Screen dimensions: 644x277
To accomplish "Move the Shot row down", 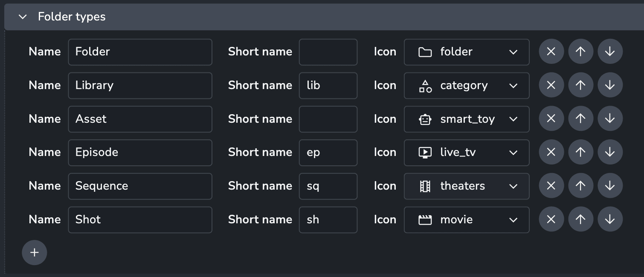I will click(x=610, y=219).
